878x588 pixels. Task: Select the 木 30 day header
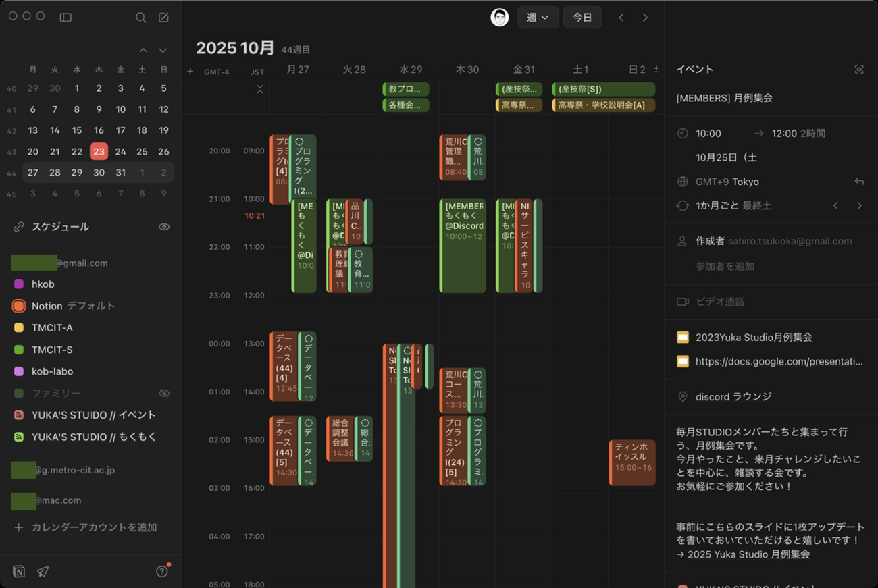[467, 70]
